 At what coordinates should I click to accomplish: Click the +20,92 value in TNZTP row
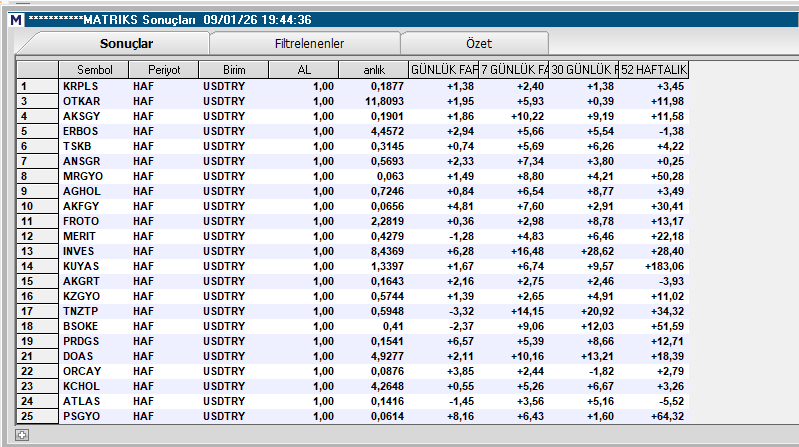[597, 311]
